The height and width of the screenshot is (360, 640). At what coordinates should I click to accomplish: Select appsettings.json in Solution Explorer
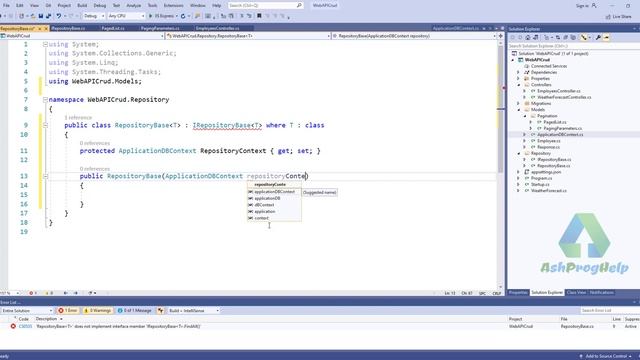(546, 172)
